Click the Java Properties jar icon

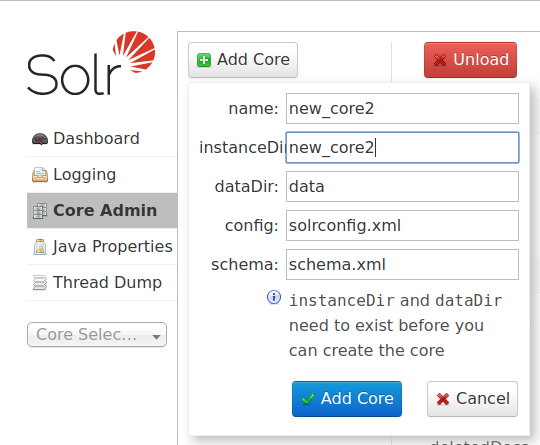[x=40, y=247]
